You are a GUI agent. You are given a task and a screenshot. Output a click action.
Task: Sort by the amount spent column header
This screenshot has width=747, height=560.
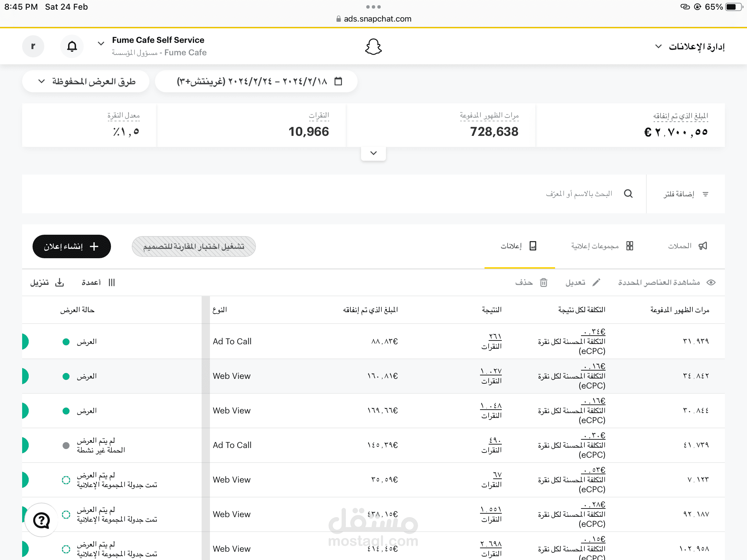click(x=370, y=310)
